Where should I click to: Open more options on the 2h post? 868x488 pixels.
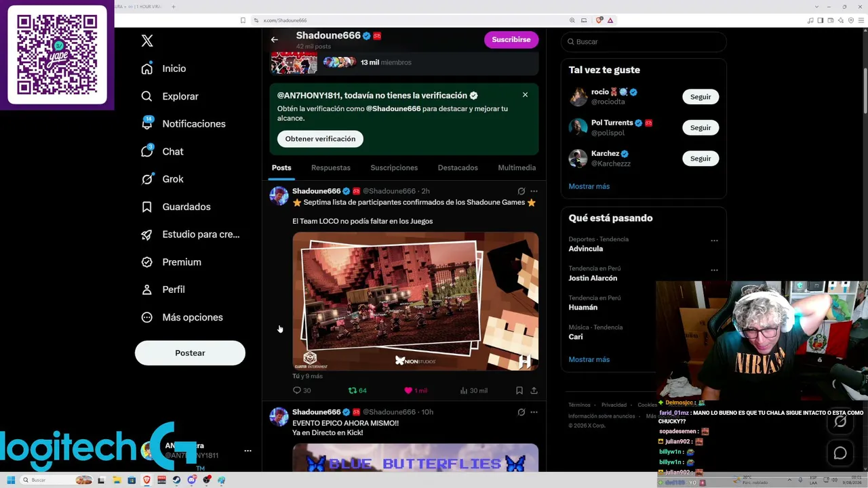pyautogui.click(x=534, y=191)
